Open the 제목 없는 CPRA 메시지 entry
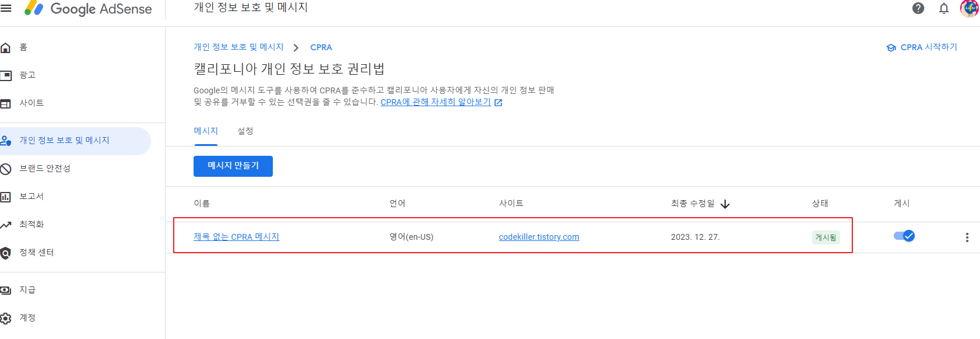Viewport: 980px width, 339px height. pos(236,237)
